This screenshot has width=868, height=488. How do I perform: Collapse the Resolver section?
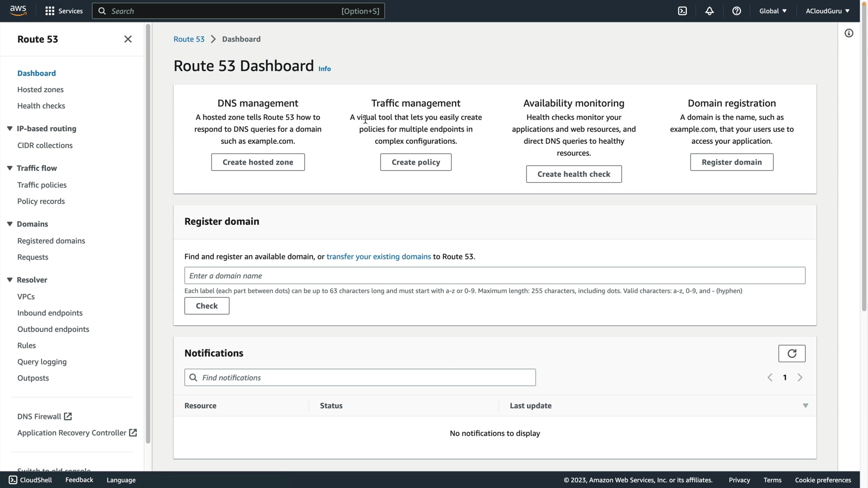[9, 280]
